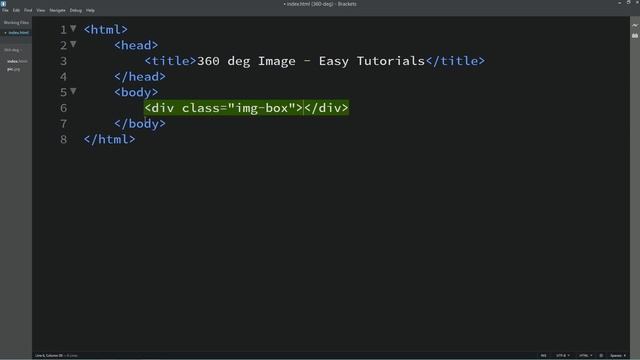640x360 pixels.
Task: Click the closing </body> tag on line 7
Action: 140,124
